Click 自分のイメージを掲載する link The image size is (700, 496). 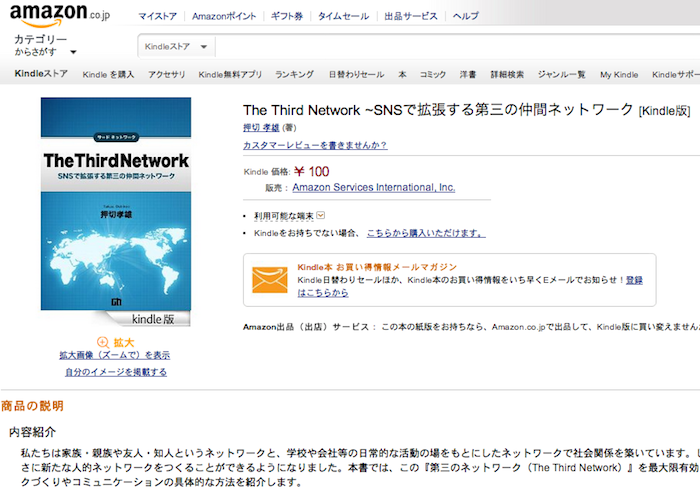(116, 372)
